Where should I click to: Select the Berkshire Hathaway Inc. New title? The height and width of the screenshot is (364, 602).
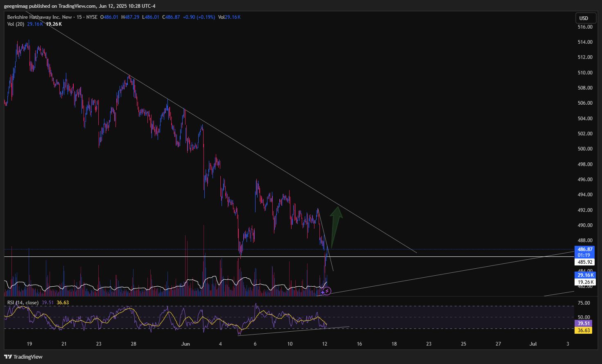click(x=40, y=17)
